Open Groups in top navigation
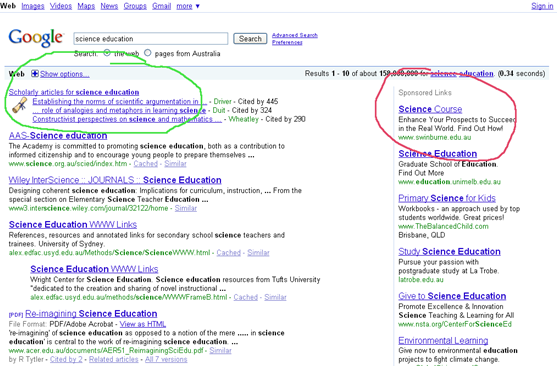 pyautogui.click(x=135, y=6)
